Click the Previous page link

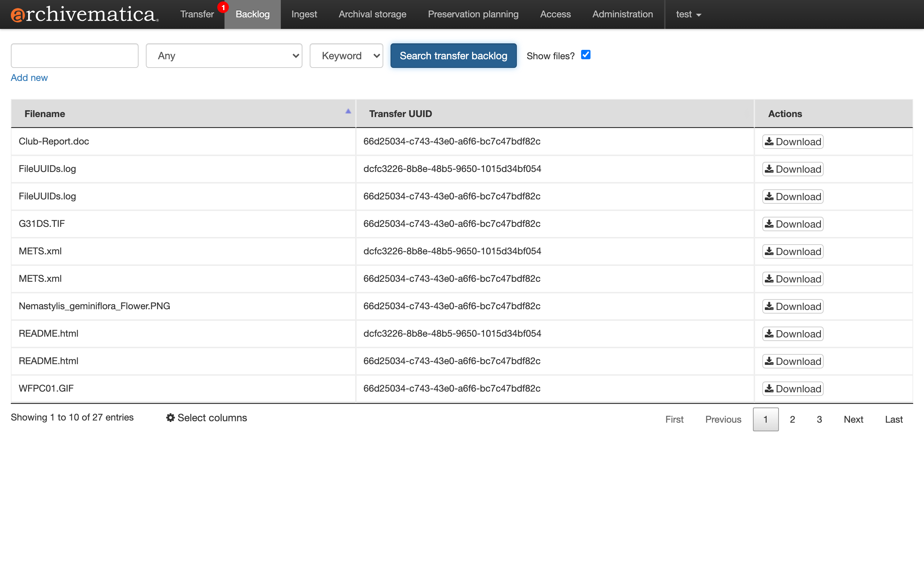[723, 419]
